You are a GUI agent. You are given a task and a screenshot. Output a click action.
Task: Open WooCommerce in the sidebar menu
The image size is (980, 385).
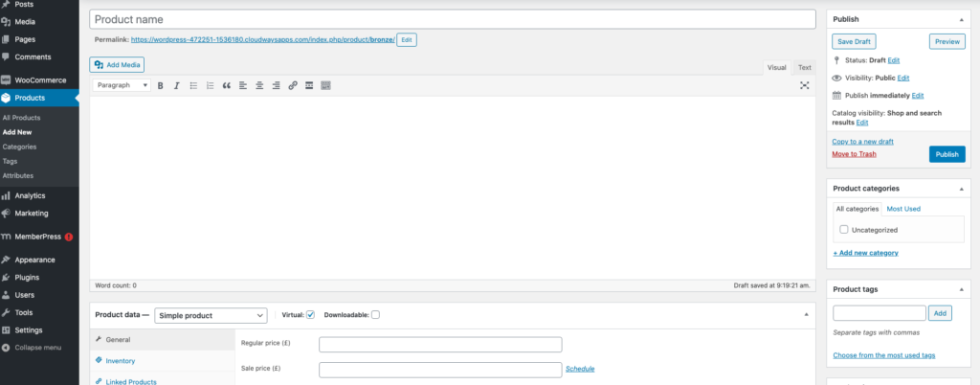tap(40, 79)
